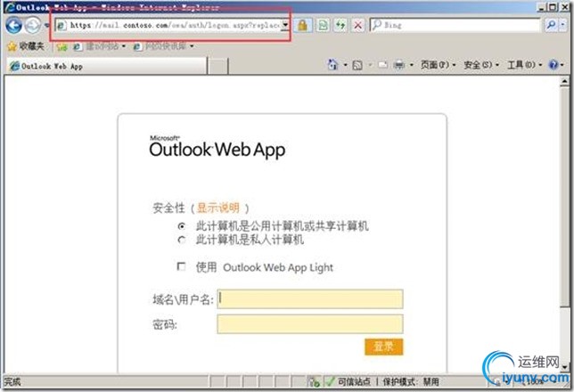Open the search provider dropdown arrow

pyautogui.click(x=563, y=25)
